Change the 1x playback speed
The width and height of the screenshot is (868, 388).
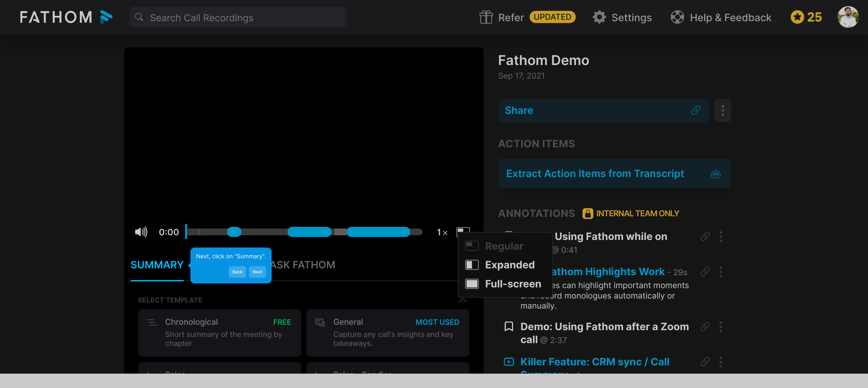442,232
